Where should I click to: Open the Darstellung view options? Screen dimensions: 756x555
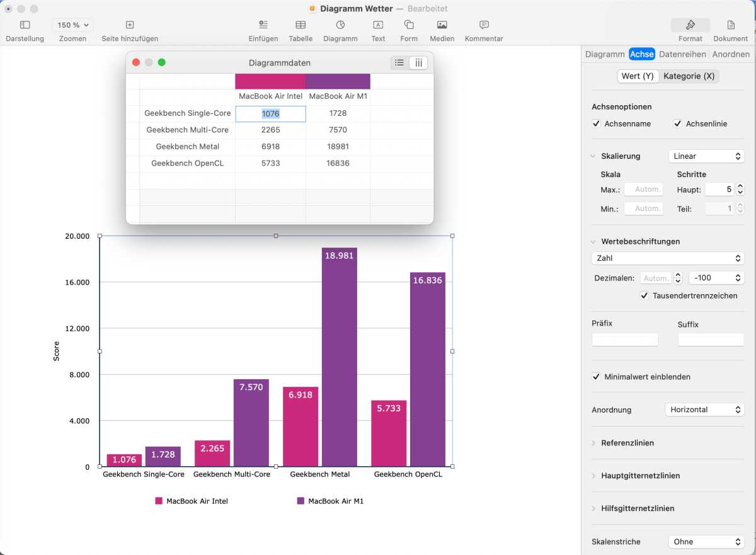coord(25,25)
